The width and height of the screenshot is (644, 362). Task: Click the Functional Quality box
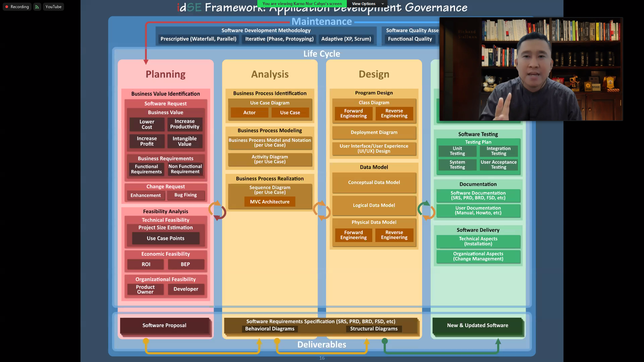pos(410,39)
